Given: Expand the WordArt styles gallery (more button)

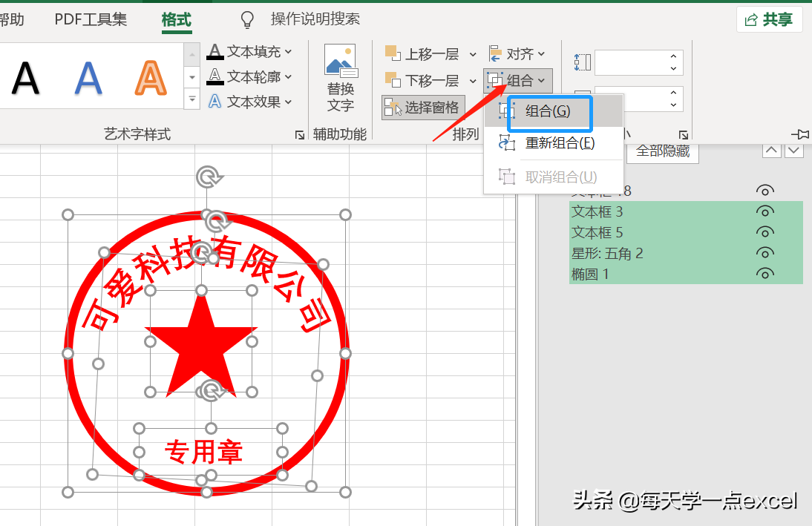Looking at the screenshot, I should 191,99.
